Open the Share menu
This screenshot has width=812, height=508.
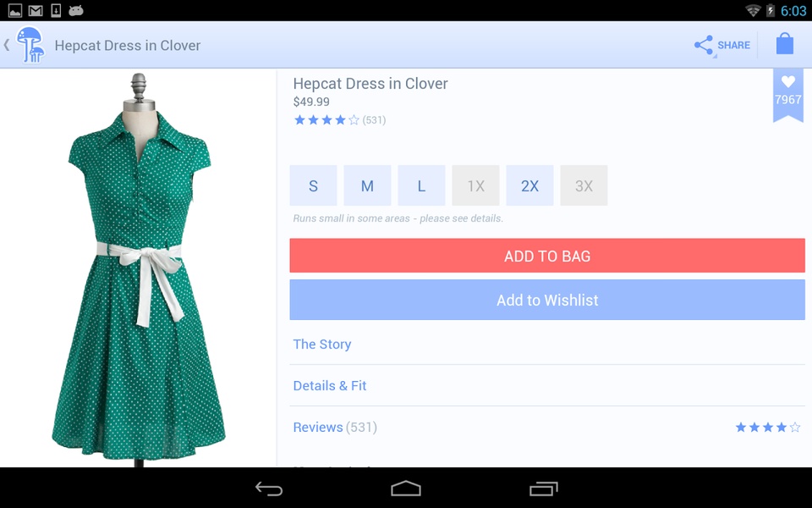(x=722, y=45)
